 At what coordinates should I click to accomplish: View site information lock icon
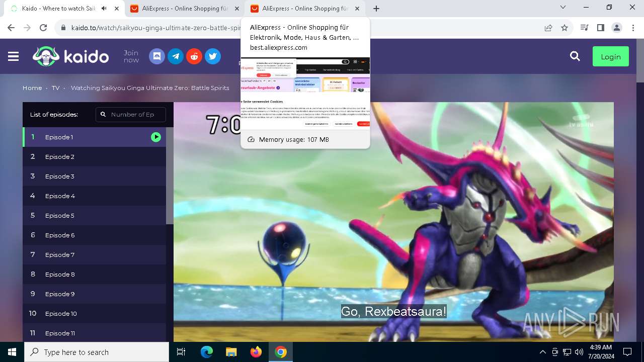[x=63, y=28]
